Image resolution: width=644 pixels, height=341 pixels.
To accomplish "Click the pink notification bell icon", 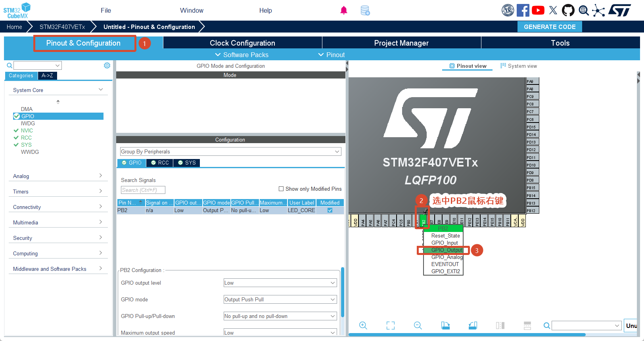I will [344, 10].
